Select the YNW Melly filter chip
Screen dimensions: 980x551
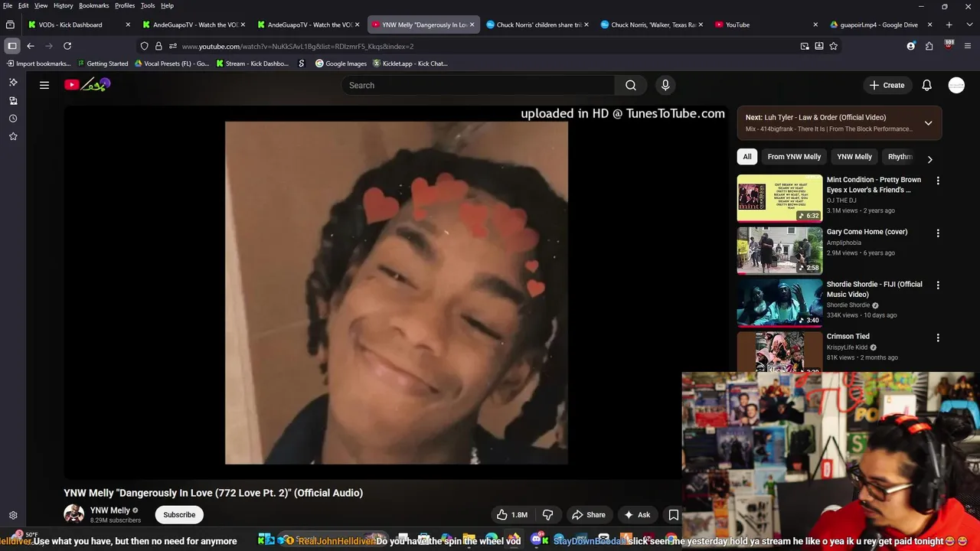[x=854, y=157]
